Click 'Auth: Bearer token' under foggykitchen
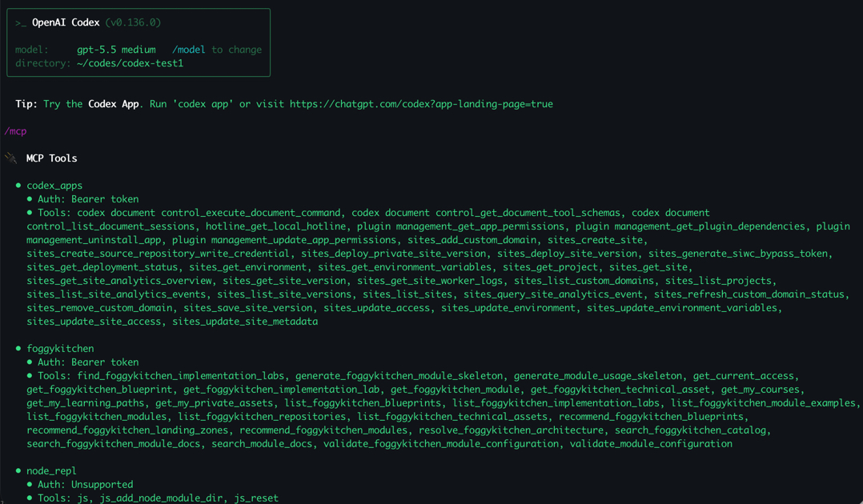 tap(88, 362)
